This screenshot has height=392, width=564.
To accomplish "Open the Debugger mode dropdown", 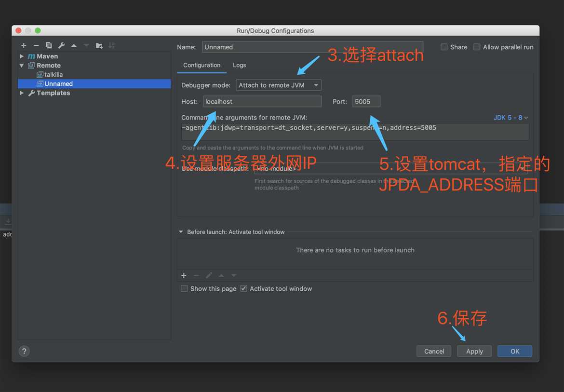I will [x=279, y=85].
